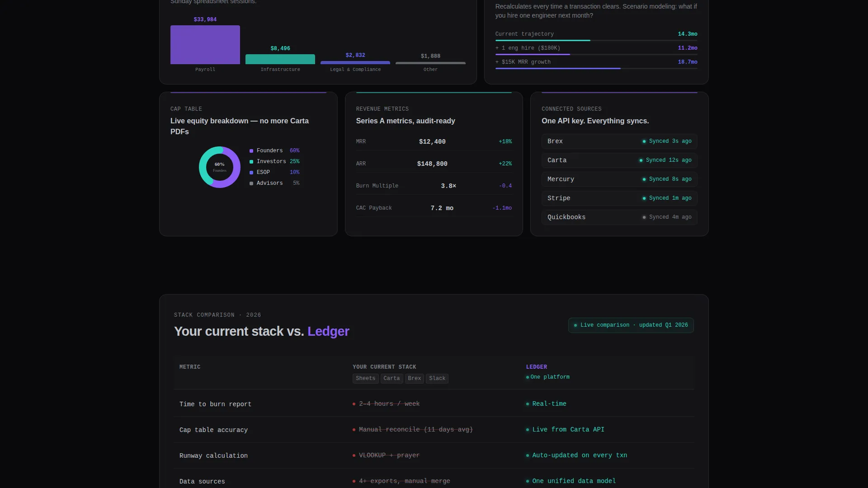Select the MRR $12,400 value

[x=432, y=141]
